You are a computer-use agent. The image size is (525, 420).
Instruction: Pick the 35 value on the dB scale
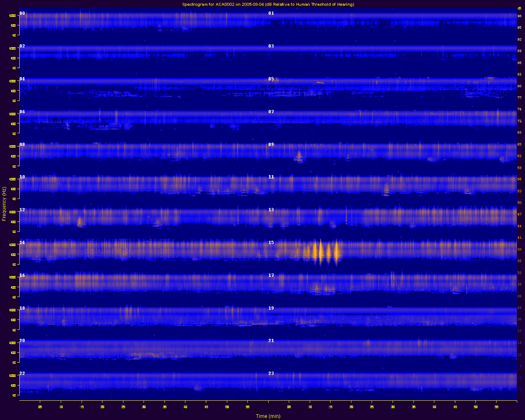pyautogui.click(x=519, y=261)
